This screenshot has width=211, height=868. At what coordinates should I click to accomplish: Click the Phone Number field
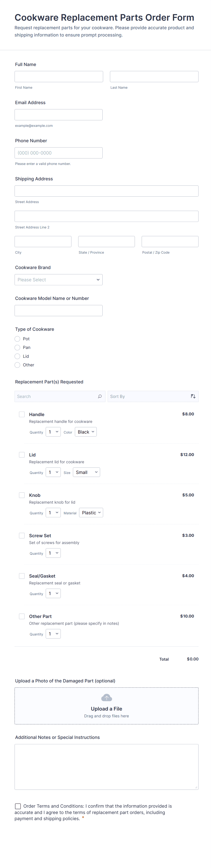click(x=59, y=153)
